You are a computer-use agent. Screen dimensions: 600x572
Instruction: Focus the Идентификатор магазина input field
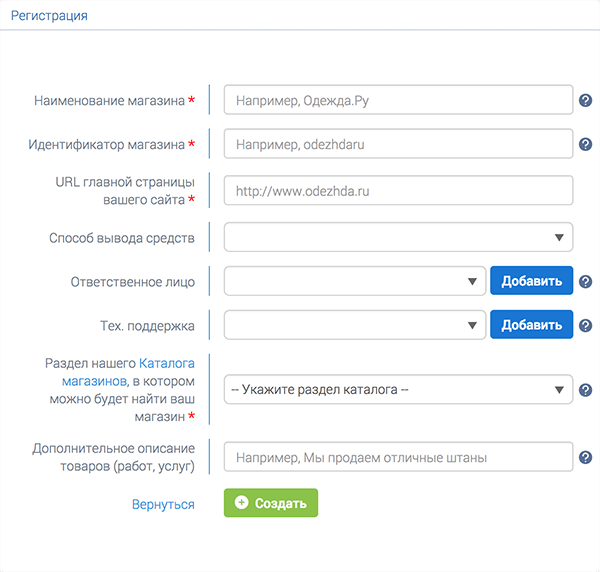(x=398, y=144)
